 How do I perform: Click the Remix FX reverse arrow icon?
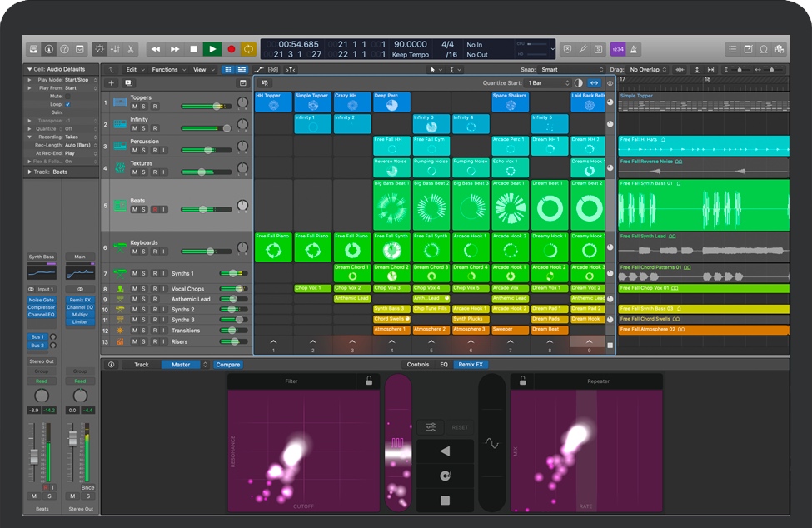tap(445, 451)
